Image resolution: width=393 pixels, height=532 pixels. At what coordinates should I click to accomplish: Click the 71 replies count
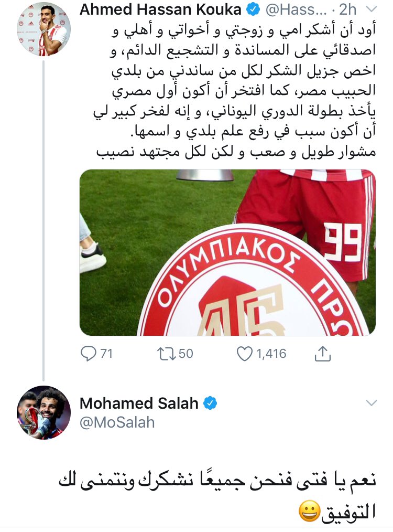pyautogui.click(x=106, y=354)
